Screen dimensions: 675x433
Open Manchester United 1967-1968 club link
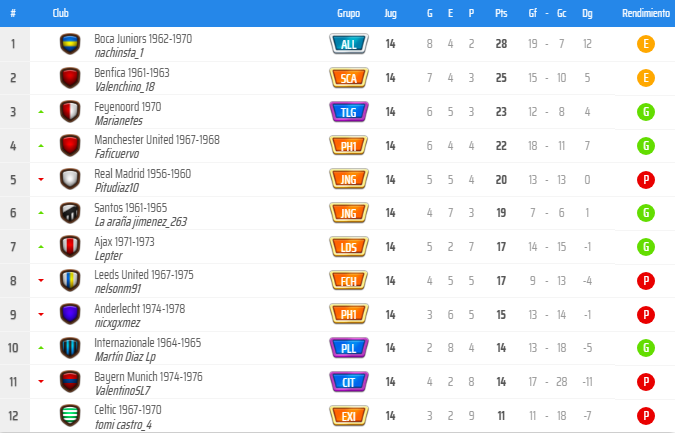click(x=157, y=140)
